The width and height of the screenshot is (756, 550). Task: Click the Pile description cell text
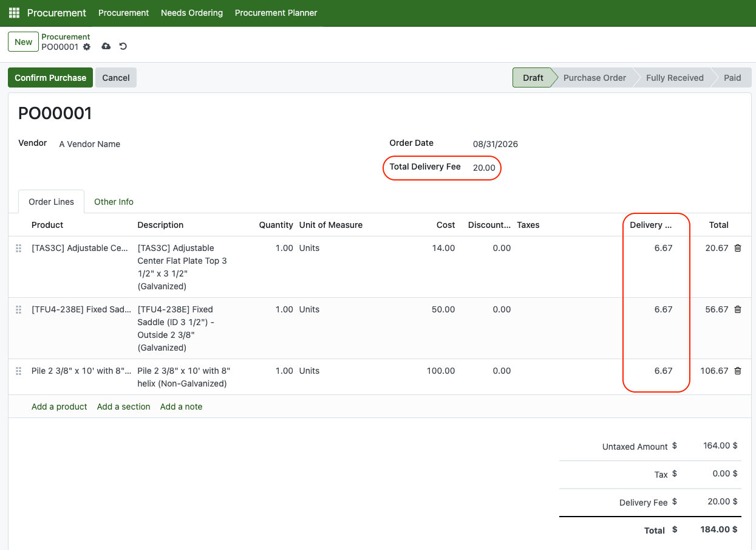point(184,377)
